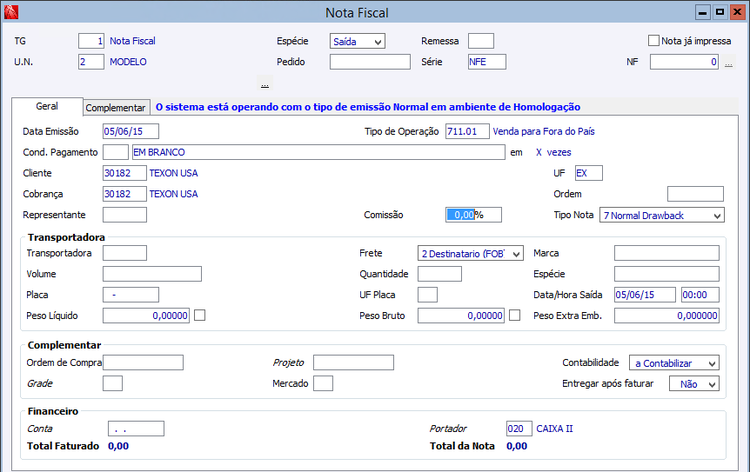This screenshot has width=750, height=472.
Task: Click the Transportadora input field
Action: tap(124, 254)
